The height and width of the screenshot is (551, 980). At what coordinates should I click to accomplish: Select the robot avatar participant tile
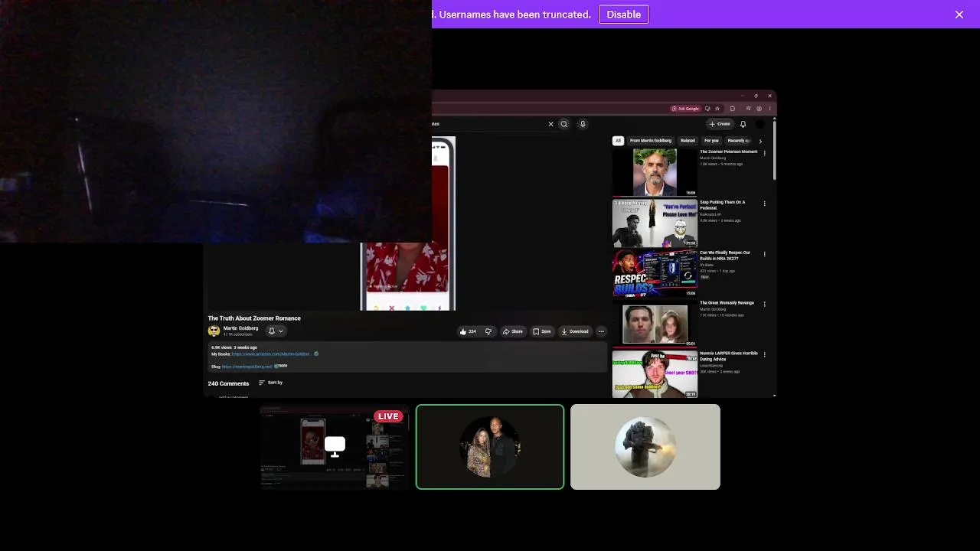tap(645, 447)
